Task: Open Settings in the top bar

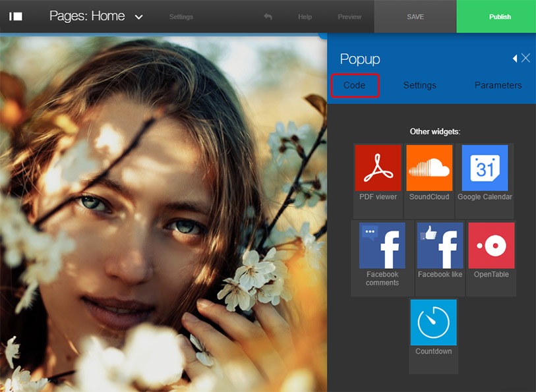Action: point(181,16)
